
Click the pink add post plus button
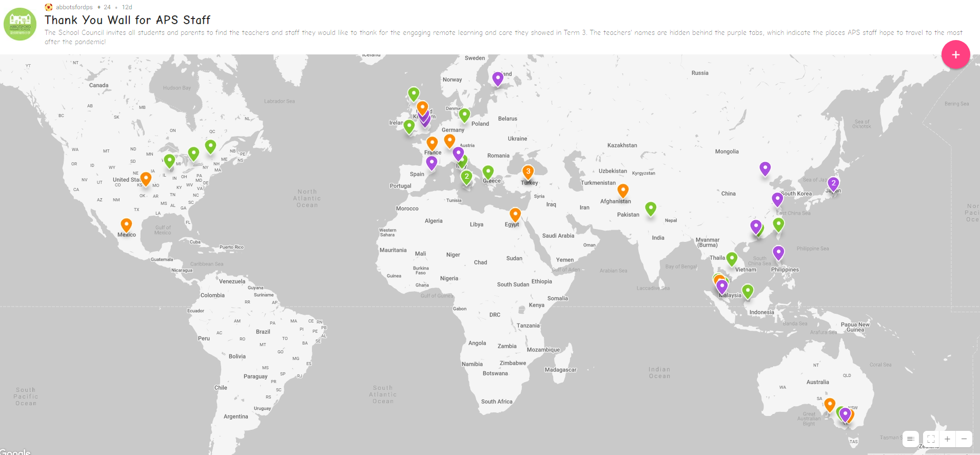coord(955,54)
